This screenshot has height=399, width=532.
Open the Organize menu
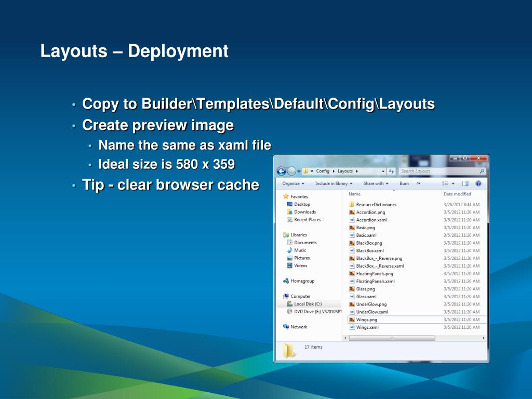click(293, 183)
